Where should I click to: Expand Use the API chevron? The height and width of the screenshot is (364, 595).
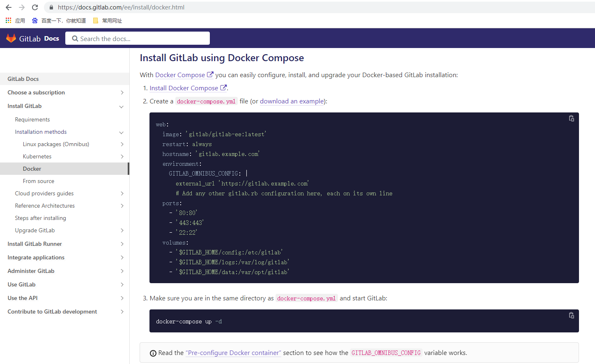122,298
